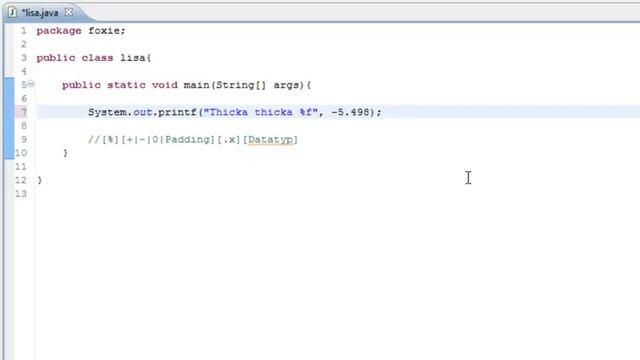Click the "class" keyword on line 3
The height and width of the screenshot is (360, 640).
pos(97,58)
